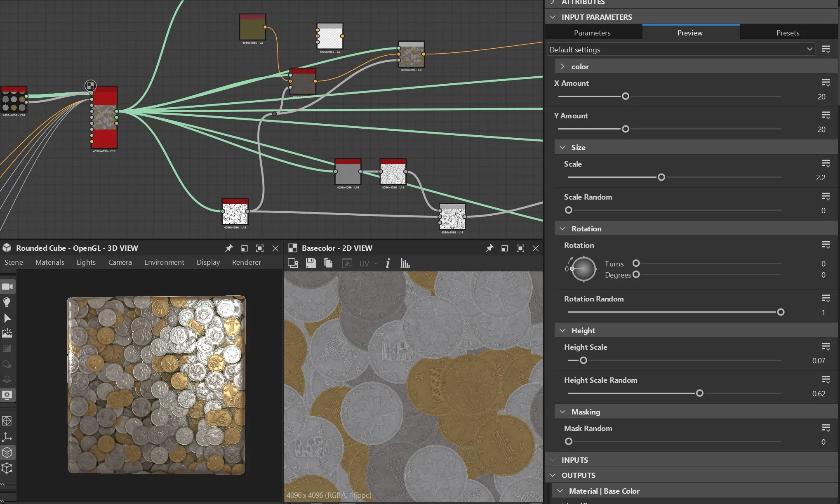
Task: Click the Scale value field showing 2.2
Action: tap(820, 177)
